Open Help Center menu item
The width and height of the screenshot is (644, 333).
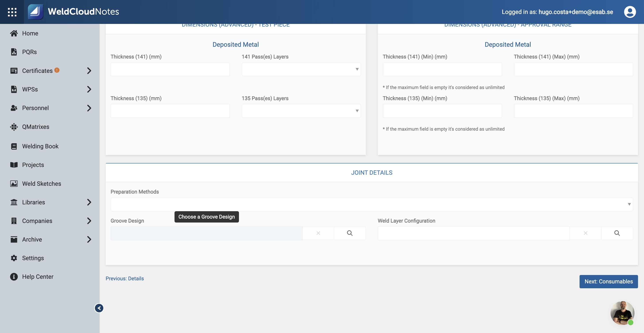pyautogui.click(x=37, y=277)
